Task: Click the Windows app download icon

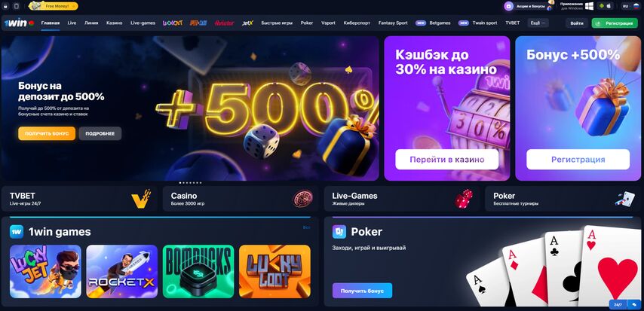Action: [x=590, y=6]
